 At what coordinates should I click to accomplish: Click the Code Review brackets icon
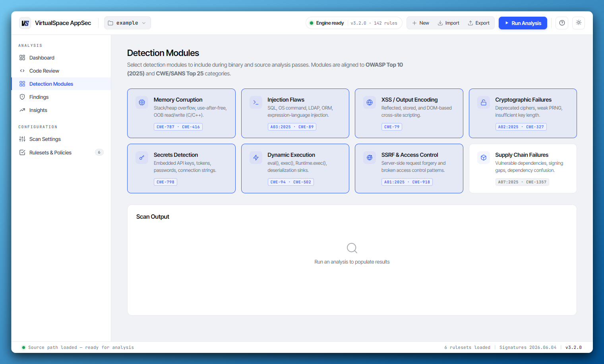pos(22,71)
